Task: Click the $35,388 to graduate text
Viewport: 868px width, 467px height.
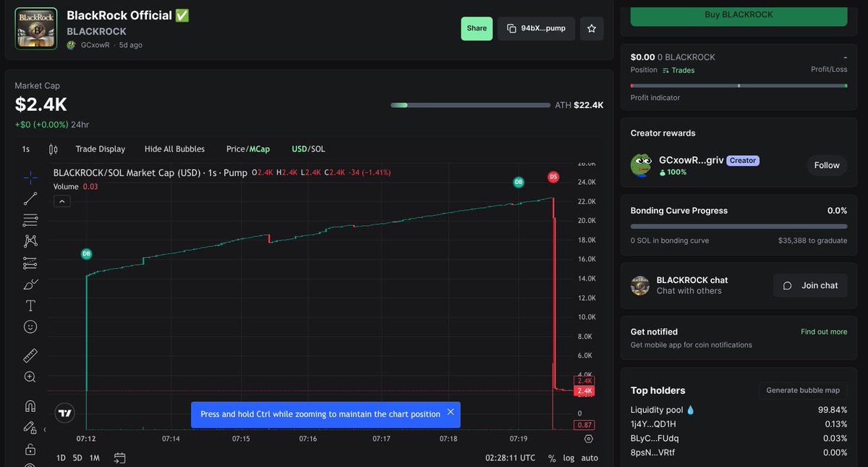Action: click(x=812, y=240)
